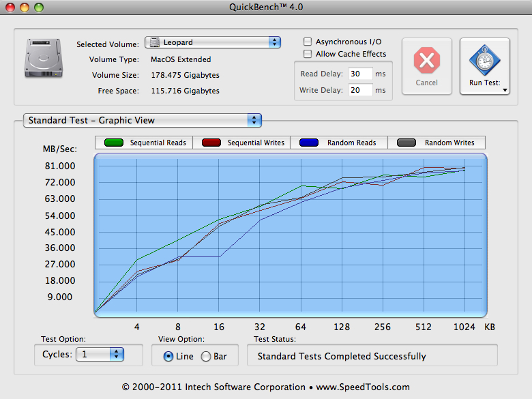Click the red Cancel X icon
The width and height of the screenshot is (532, 399).
tap(426, 61)
